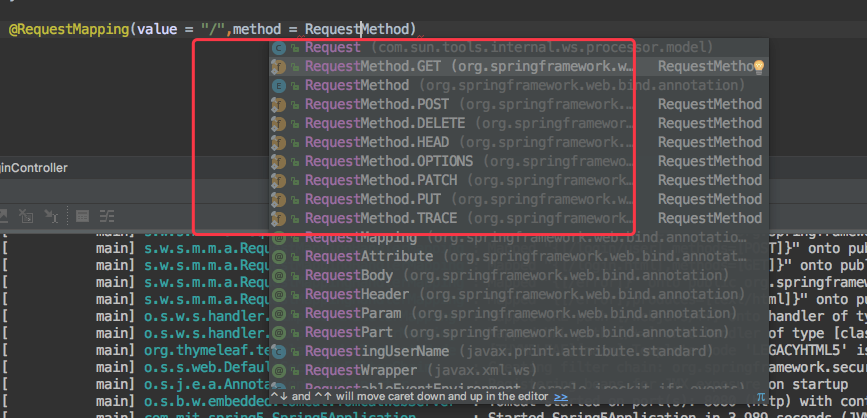Click the 'on startup' console text
The width and height of the screenshot is (867, 418).
pos(809,384)
